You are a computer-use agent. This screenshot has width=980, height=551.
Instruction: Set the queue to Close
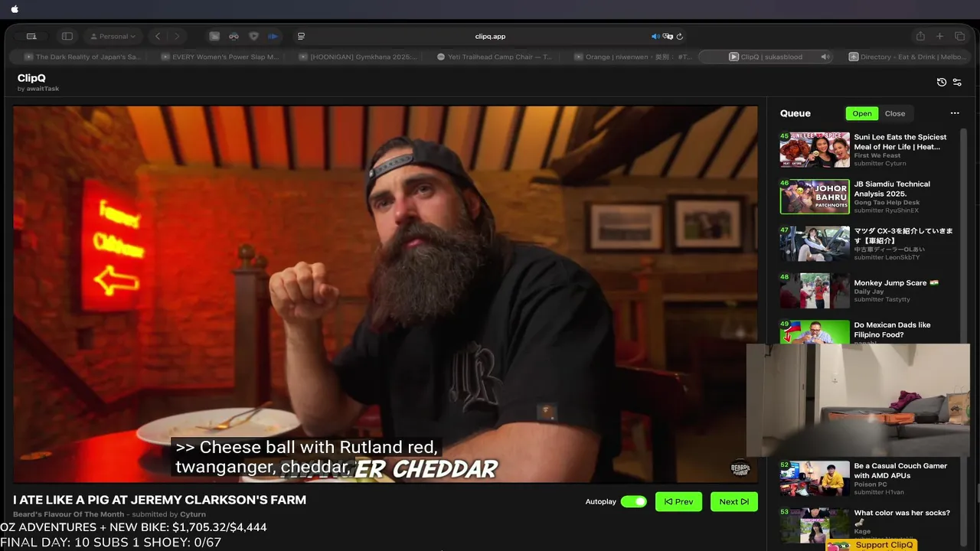[895, 113]
